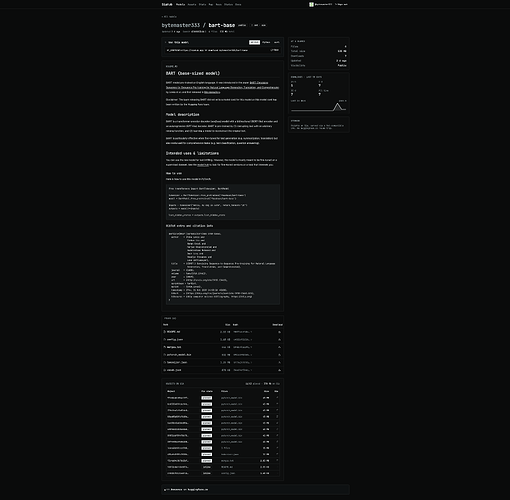Viewport: 510px width, 500px height.
Task: Click the Sign out link
Action: pos(341,5)
